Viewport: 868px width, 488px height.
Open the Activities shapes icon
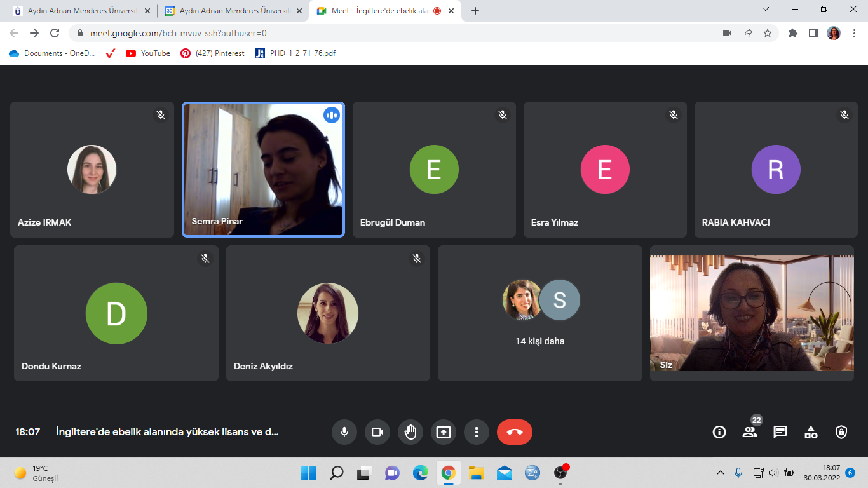[811, 432]
